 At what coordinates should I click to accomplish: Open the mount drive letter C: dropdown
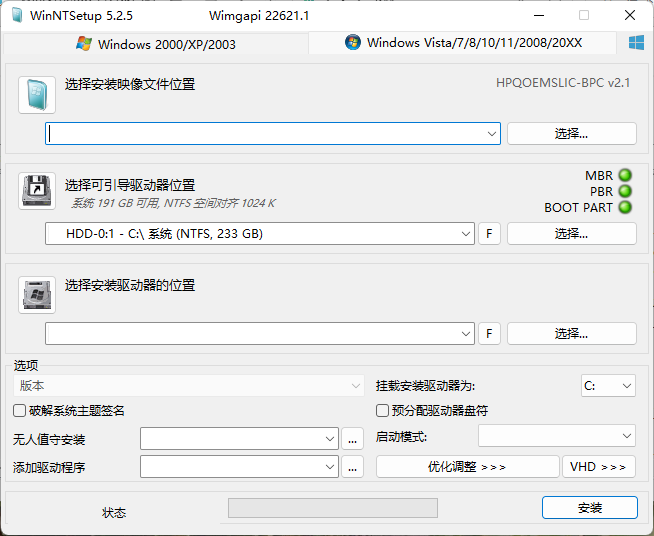point(608,386)
